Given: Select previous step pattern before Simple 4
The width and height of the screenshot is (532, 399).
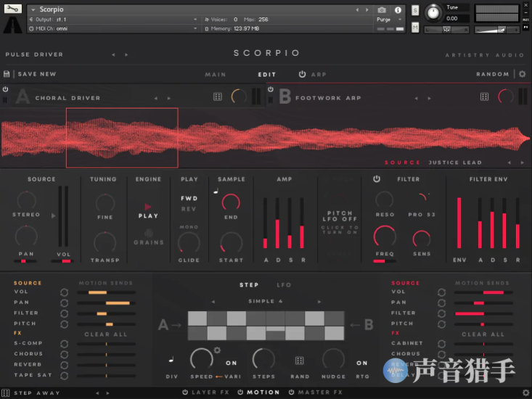Looking at the screenshot, I should tap(213, 301).
